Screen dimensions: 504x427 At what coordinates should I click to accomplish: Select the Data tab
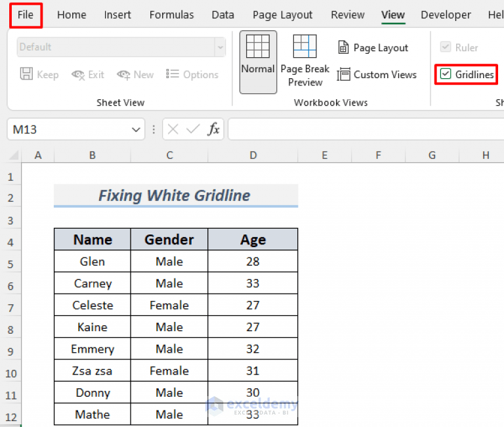(222, 15)
